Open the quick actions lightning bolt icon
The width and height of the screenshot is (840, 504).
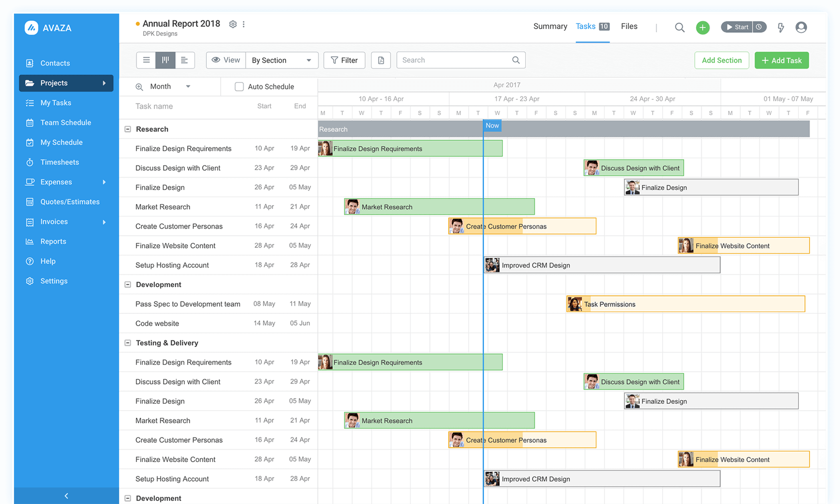(x=781, y=27)
